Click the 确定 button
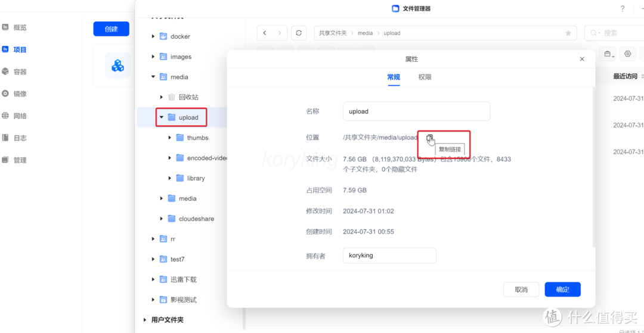This screenshot has width=644, height=333. coord(562,290)
